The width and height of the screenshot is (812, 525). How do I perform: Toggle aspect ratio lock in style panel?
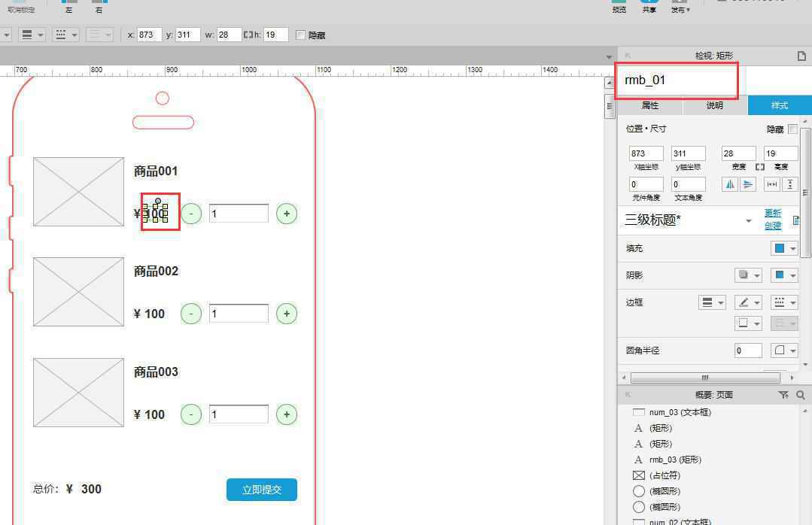click(759, 167)
